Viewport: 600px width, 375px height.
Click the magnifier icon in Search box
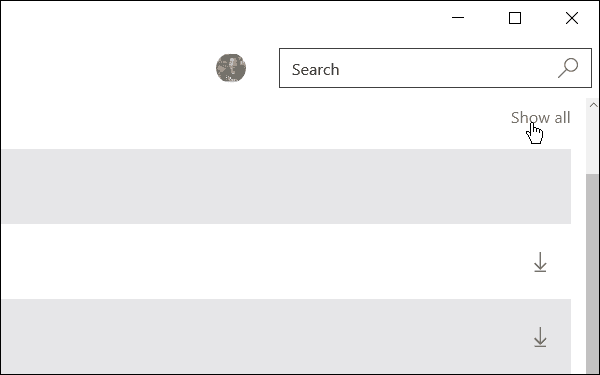pos(568,68)
